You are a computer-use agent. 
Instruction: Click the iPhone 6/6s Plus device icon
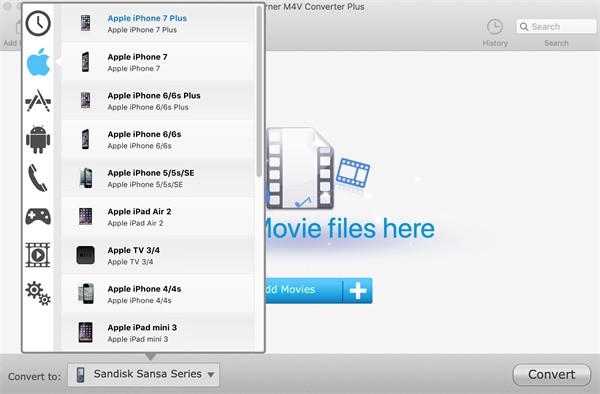[85, 101]
